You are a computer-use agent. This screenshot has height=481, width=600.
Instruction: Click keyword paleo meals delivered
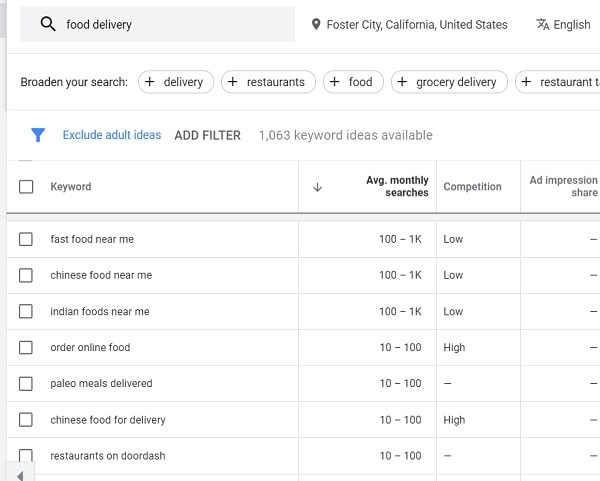pyautogui.click(x=101, y=383)
